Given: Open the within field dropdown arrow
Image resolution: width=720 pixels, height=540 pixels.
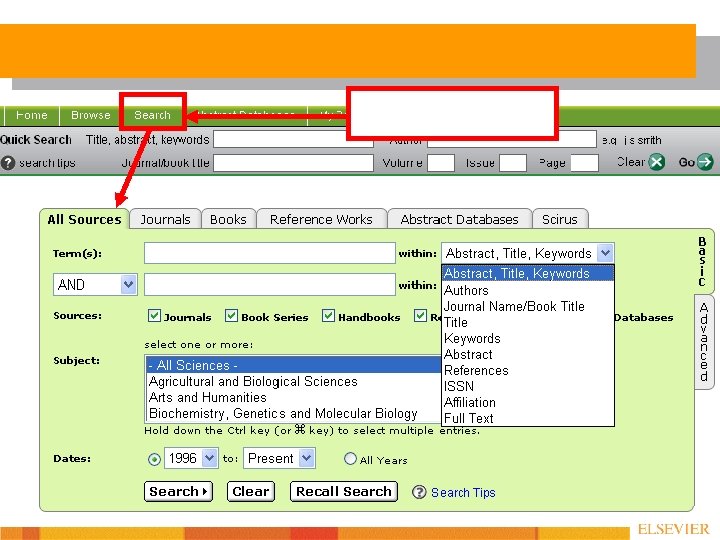Looking at the screenshot, I should tap(605, 253).
